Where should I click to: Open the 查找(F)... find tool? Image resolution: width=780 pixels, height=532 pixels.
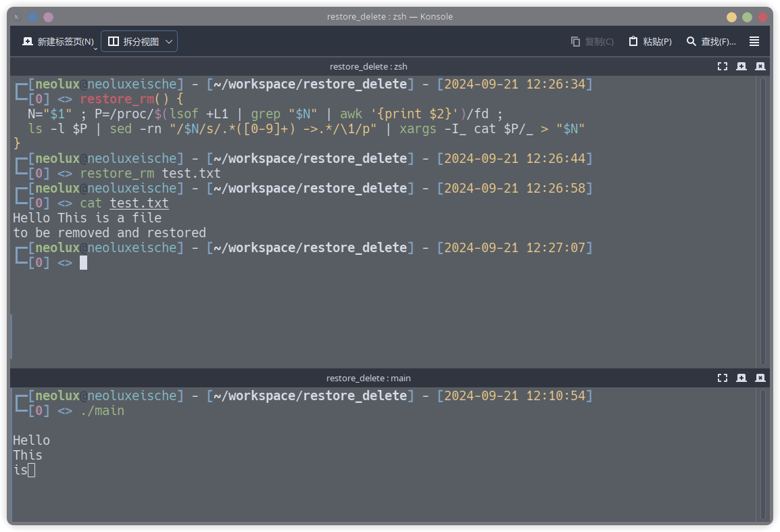click(x=711, y=42)
